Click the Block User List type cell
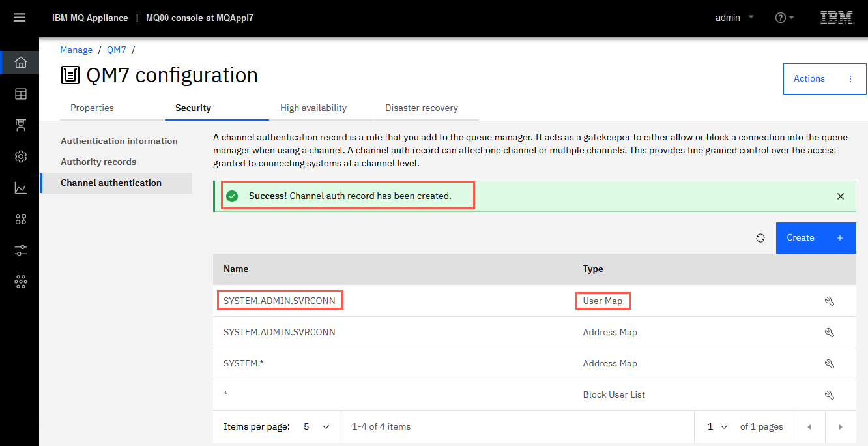This screenshot has height=446, width=868. (614, 395)
